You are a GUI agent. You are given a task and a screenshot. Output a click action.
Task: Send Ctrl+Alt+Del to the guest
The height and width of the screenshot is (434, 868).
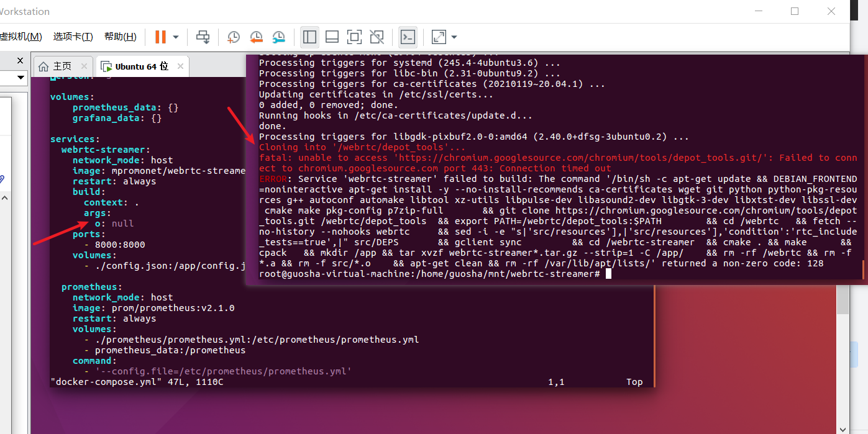[203, 37]
